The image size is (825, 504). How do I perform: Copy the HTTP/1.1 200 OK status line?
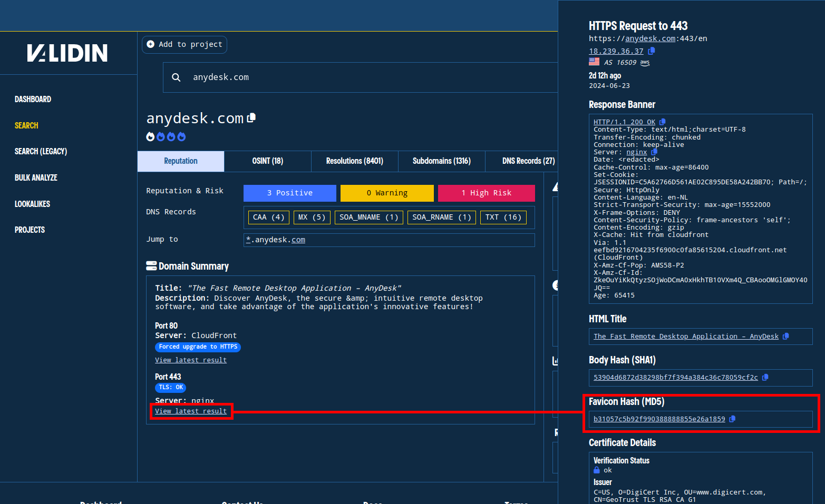[x=663, y=122]
